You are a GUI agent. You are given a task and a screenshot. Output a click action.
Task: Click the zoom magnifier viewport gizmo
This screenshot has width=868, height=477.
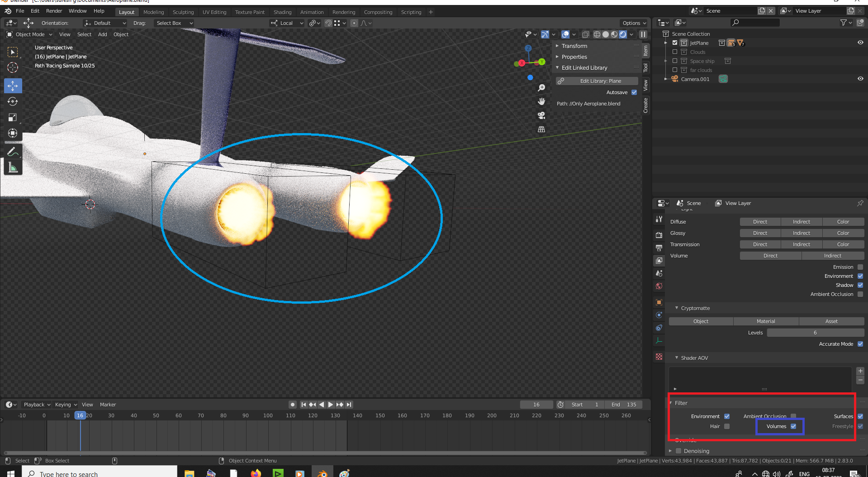pyautogui.click(x=541, y=88)
